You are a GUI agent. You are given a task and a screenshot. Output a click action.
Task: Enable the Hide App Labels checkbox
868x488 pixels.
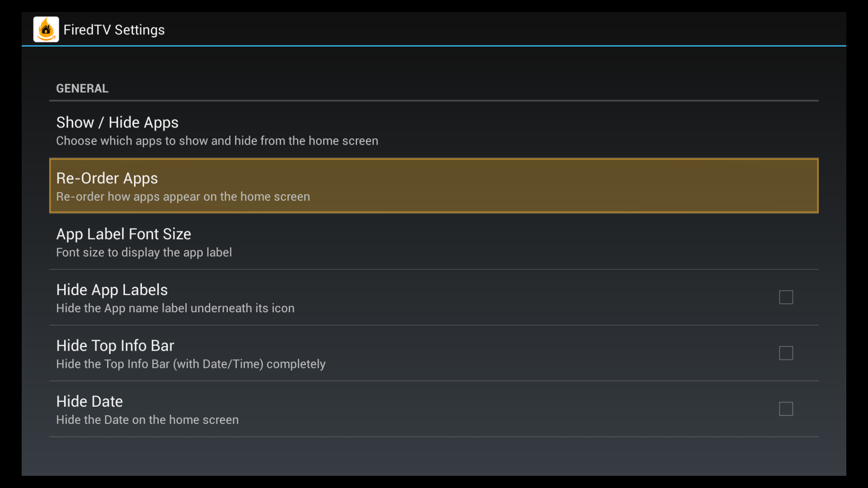click(786, 297)
